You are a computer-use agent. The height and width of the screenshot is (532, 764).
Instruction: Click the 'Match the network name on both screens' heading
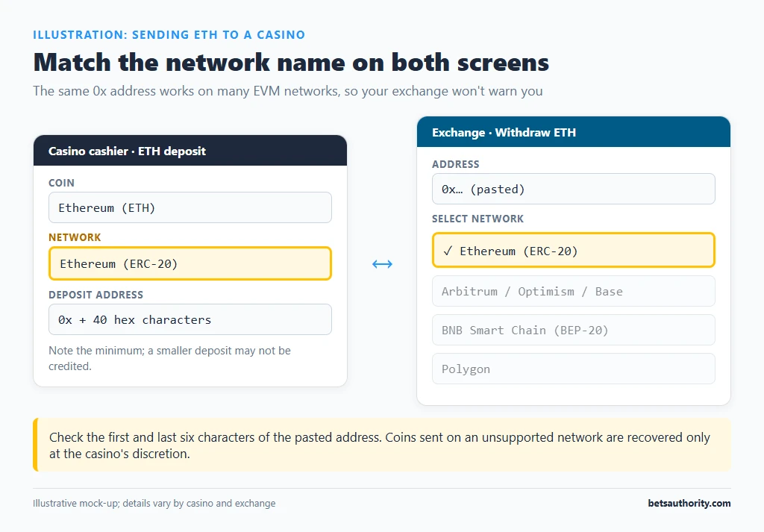tap(291, 63)
